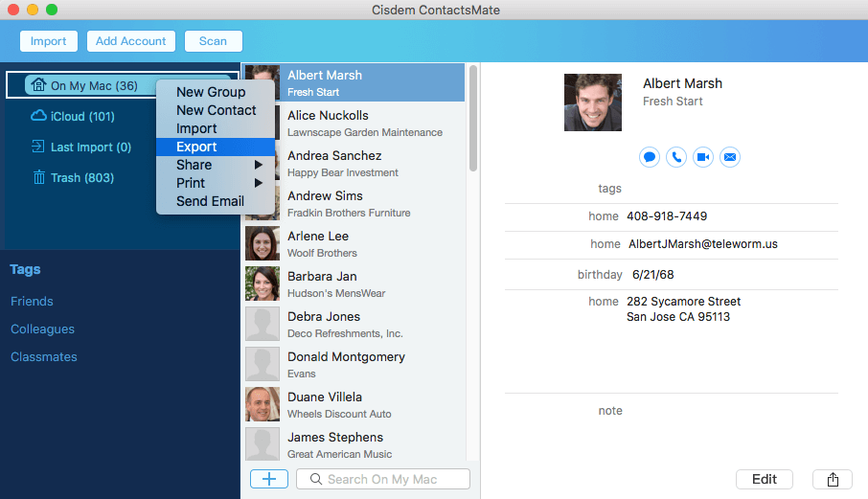Click the share icon next to Edit
The image size is (868, 499).
(x=833, y=479)
